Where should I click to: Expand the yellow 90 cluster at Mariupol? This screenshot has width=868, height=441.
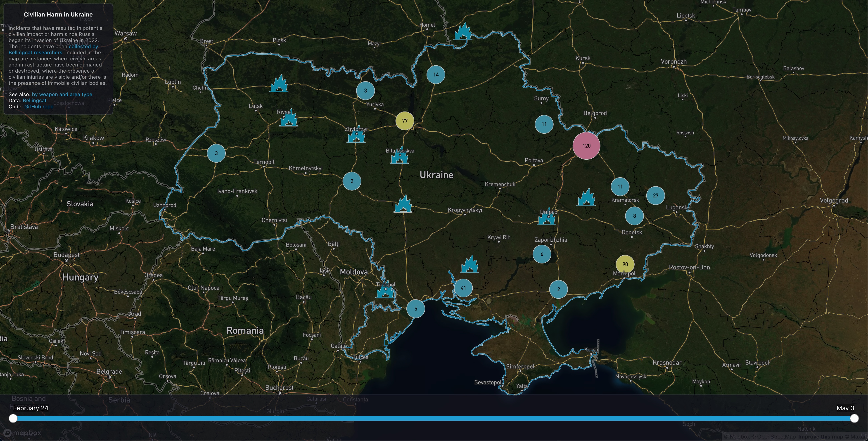click(625, 264)
